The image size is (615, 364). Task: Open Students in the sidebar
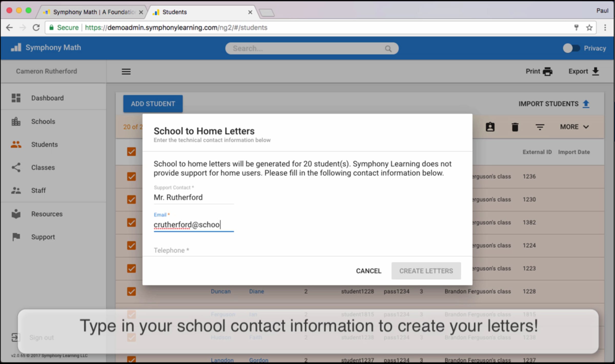[53, 144]
